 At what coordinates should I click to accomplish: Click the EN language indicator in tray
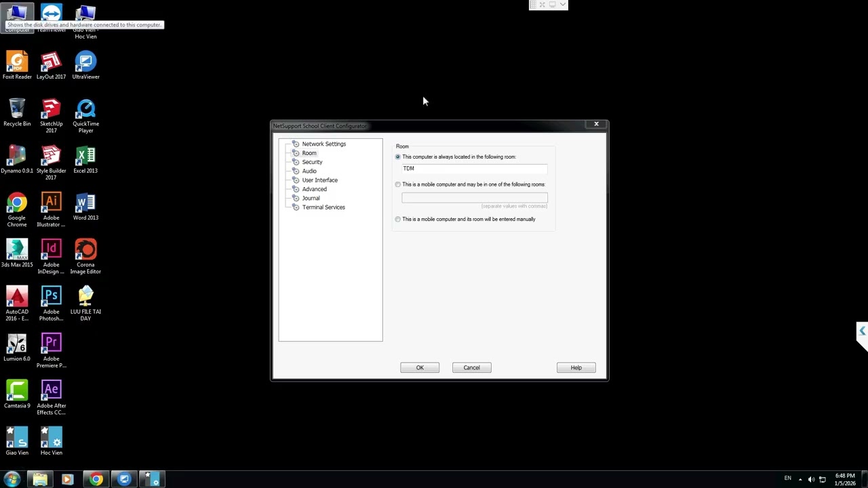(787, 478)
